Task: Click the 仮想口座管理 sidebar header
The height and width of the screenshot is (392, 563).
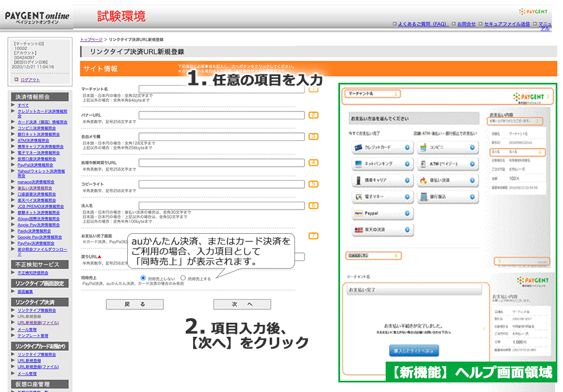Action: point(40,384)
